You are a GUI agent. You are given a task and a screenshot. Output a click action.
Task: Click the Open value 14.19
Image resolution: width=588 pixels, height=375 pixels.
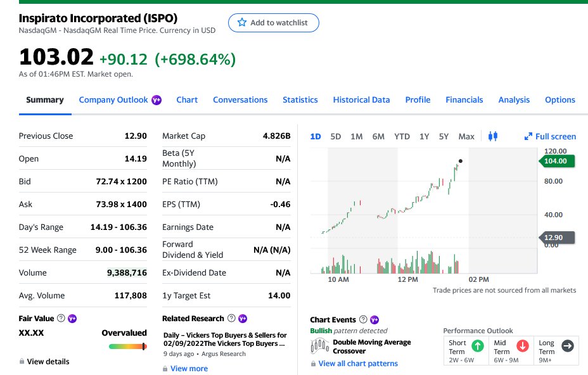point(136,158)
